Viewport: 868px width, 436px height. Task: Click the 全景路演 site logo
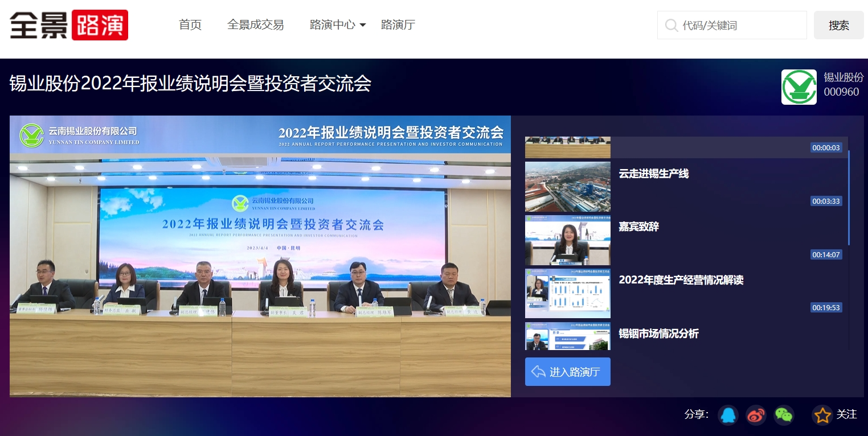click(x=69, y=25)
